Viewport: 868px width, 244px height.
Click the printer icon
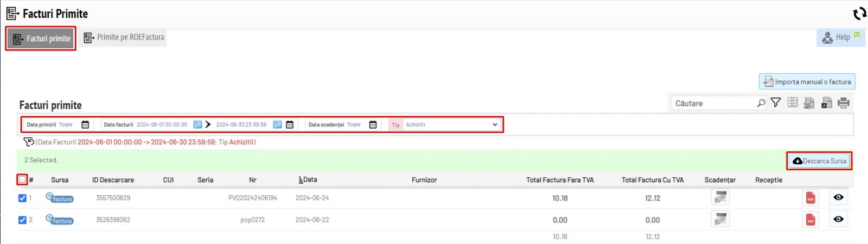pyautogui.click(x=843, y=102)
